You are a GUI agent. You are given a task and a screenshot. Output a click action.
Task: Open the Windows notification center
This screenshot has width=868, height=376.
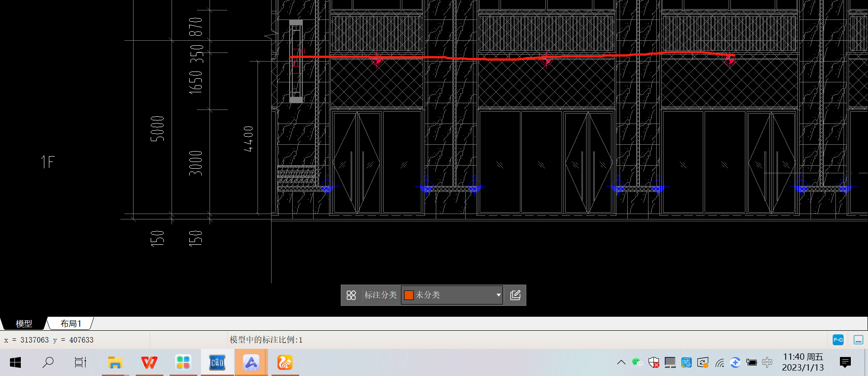pyautogui.click(x=845, y=362)
